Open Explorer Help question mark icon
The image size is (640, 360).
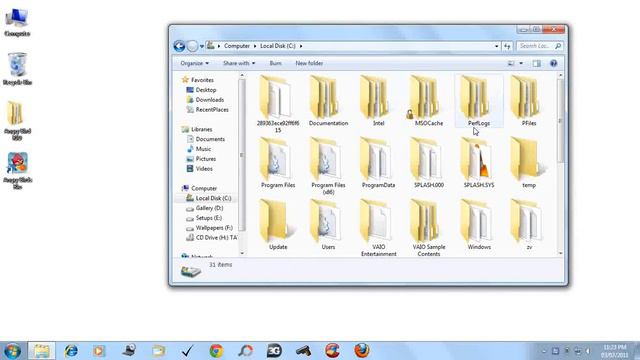coord(553,63)
